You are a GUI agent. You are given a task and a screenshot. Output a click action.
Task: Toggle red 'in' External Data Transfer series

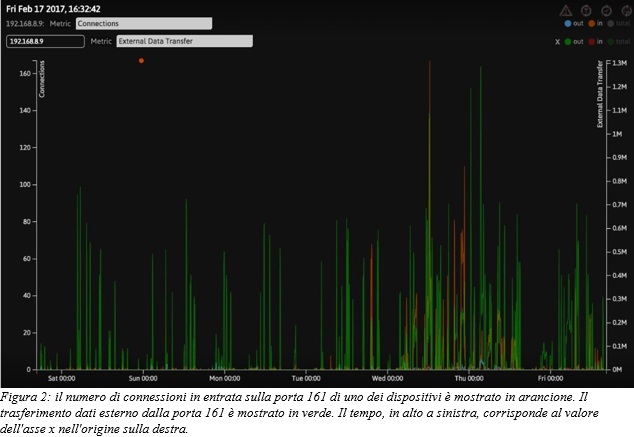click(592, 42)
